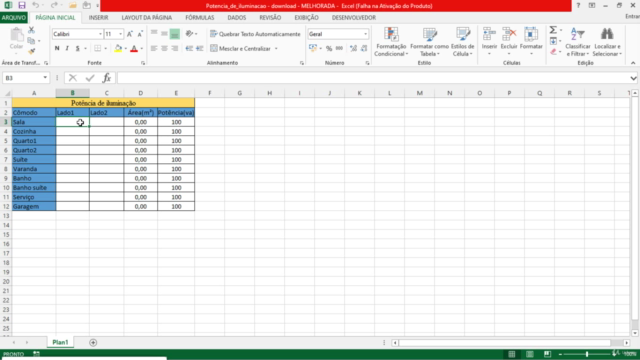This screenshot has width=640, height=360.
Task: Apply yellow fill color bucket
Action: click(118, 49)
